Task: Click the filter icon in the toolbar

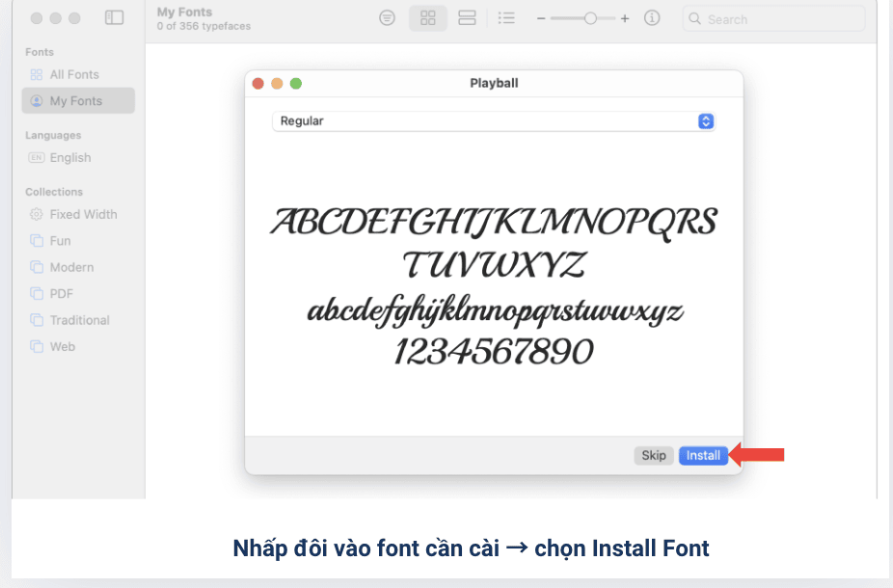Action: click(x=388, y=18)
